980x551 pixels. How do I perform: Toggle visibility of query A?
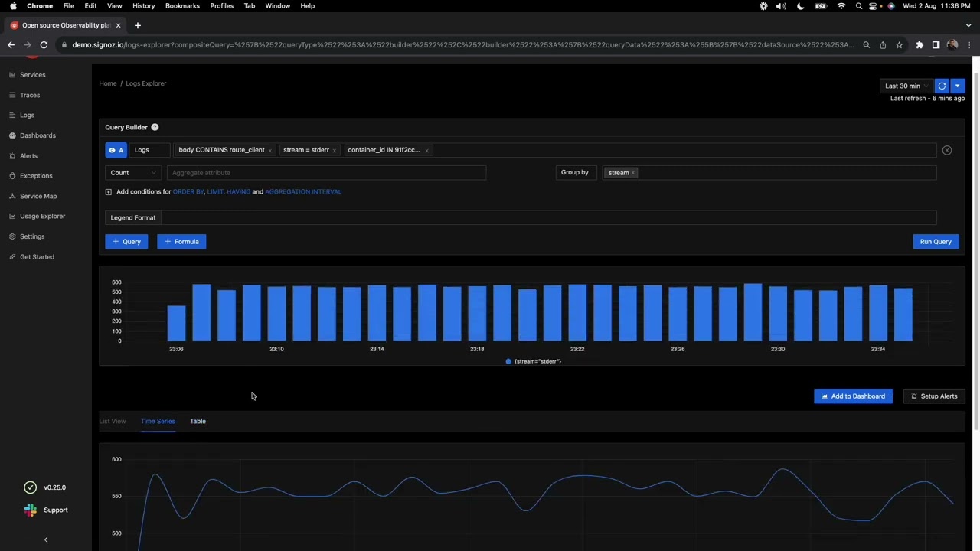tap(116, 150)
